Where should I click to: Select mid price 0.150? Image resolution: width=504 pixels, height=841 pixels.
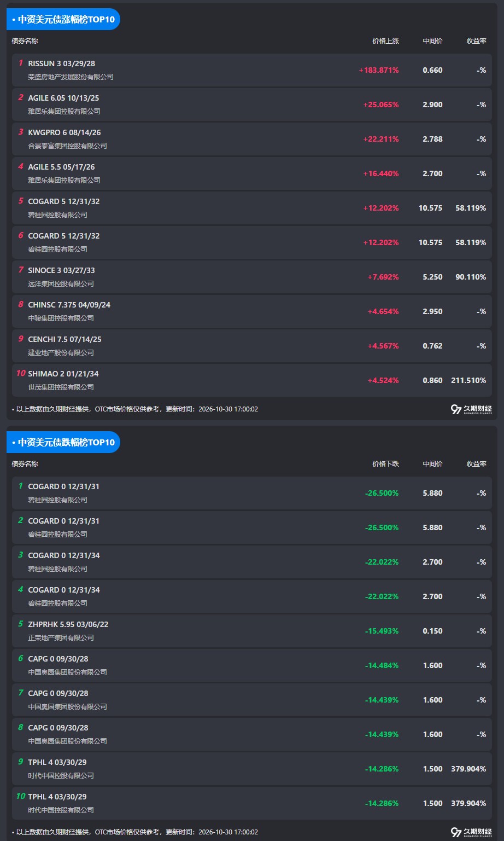432,631
